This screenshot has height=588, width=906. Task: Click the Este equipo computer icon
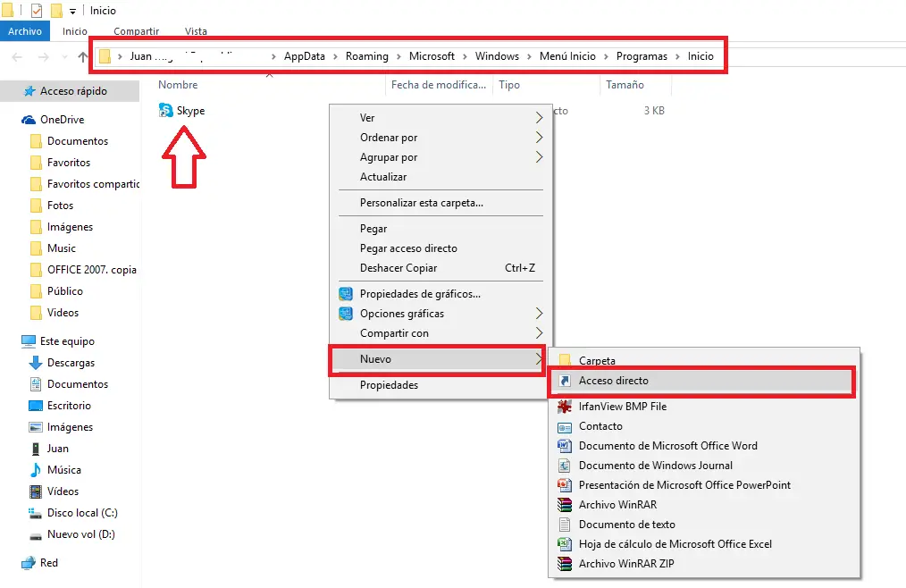29,341
